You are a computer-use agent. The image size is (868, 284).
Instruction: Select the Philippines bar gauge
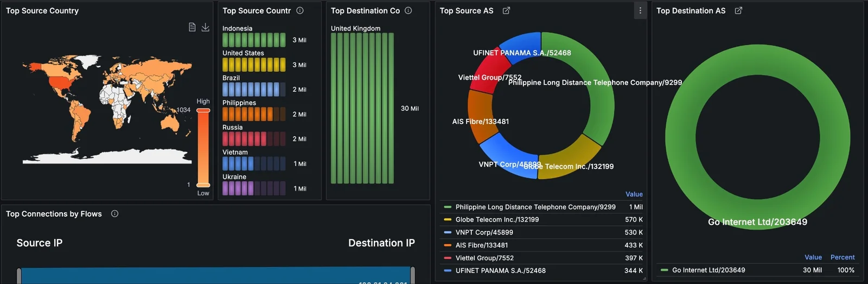pyautogui.click(x=254, y=114)
